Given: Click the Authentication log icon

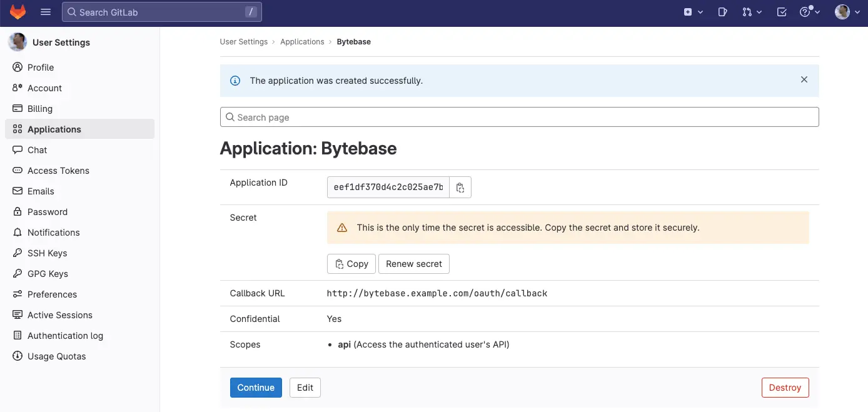Looking at the screenshot, I should click(x=18, y=335).
